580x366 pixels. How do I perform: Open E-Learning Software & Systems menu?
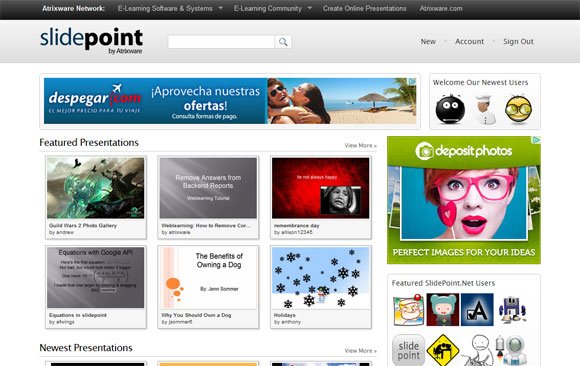pos(165,8)
